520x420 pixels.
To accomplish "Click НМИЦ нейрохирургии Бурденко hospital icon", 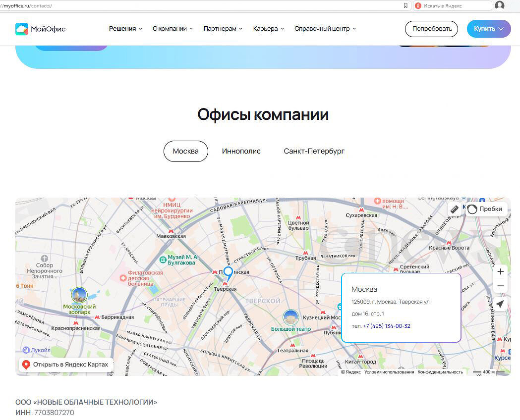I will [172, 199].
